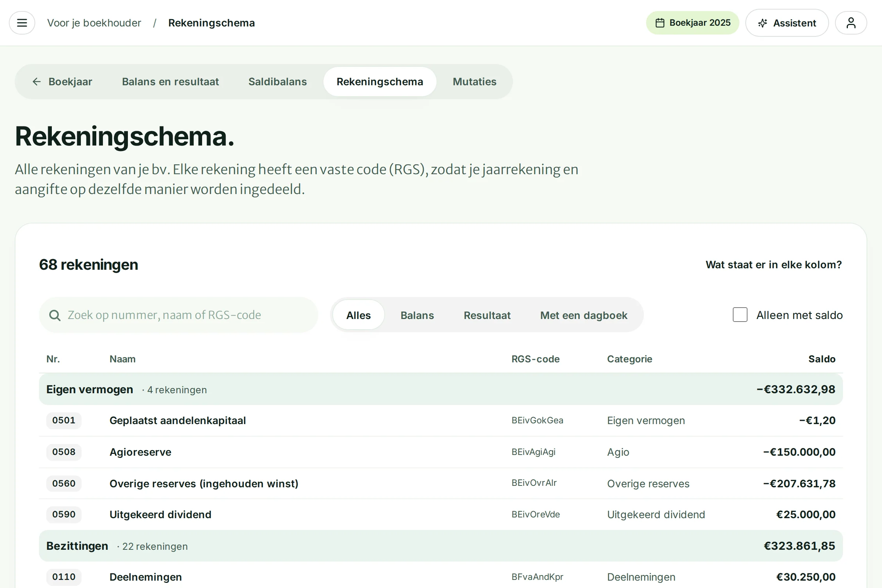Click RGS code BEivGokGea
Image resolution: width=882 pixels, height=588 pixels.
tap(537, 420)
